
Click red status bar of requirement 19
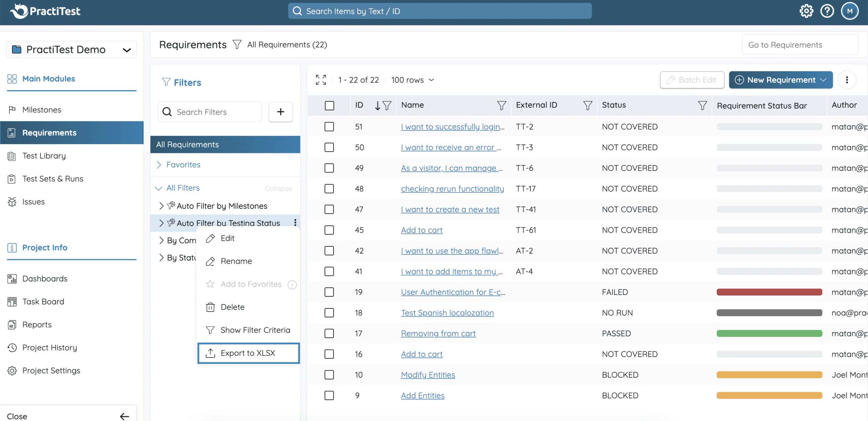coord(769,292)
